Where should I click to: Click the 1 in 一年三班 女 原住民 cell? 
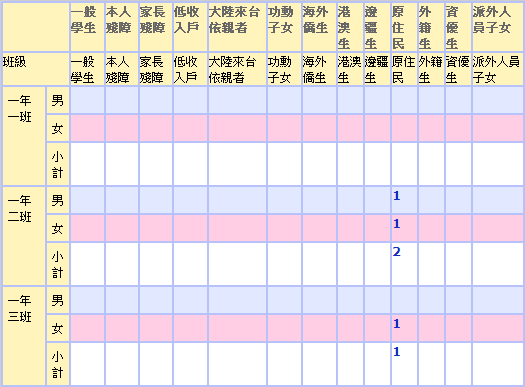pyautogui.click(x=397, y=324)
